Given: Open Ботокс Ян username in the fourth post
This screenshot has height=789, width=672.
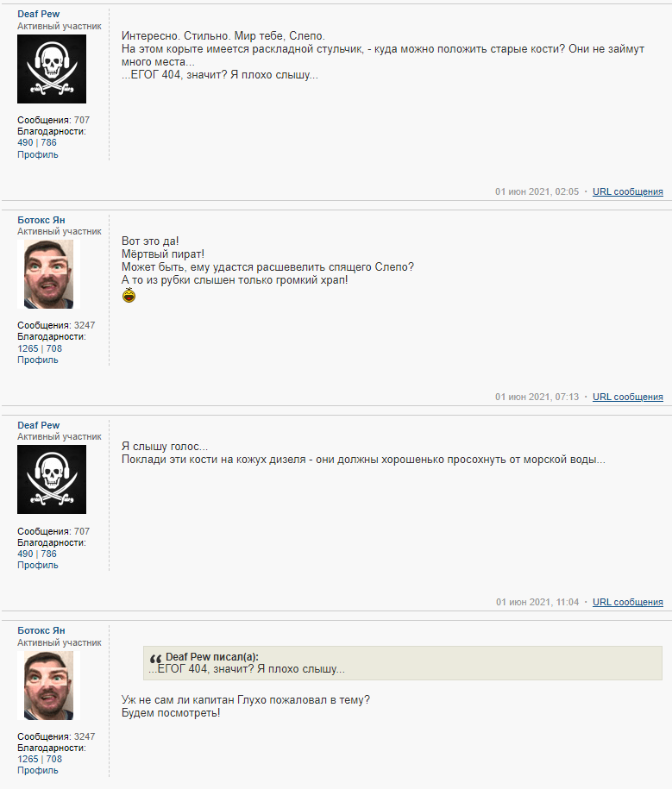Looking at the screenshot, I should [41, 630].
